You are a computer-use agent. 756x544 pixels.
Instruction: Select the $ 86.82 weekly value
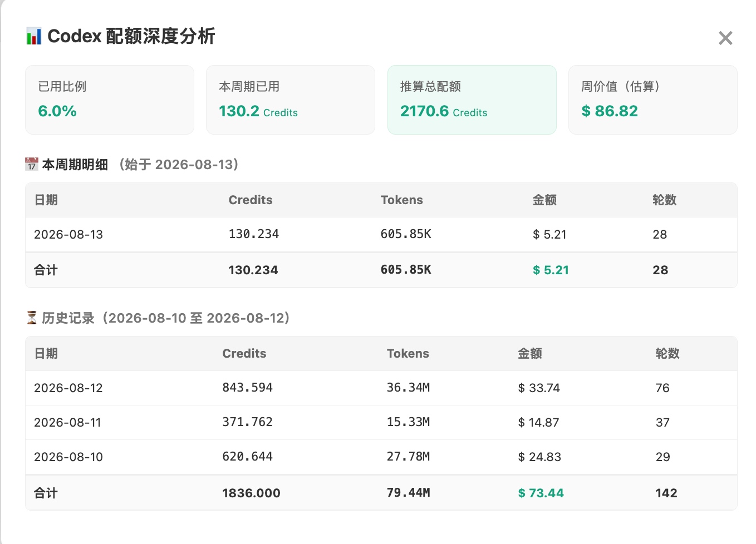(x=610, y=111)
